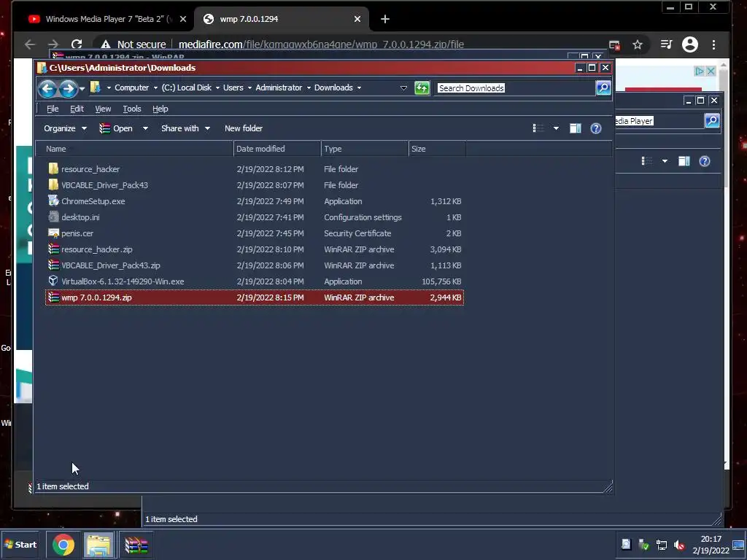Click "Configuration settings" type text

pos(363,217)
